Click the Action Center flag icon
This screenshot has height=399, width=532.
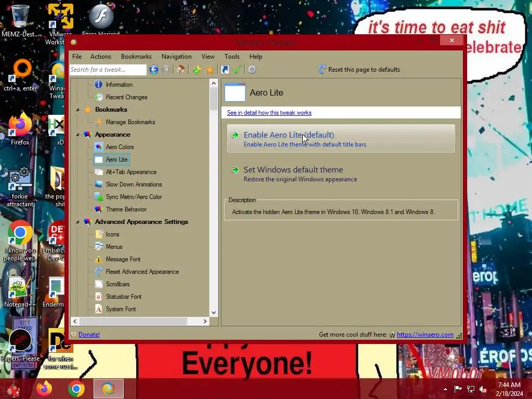tap(458, 389)
